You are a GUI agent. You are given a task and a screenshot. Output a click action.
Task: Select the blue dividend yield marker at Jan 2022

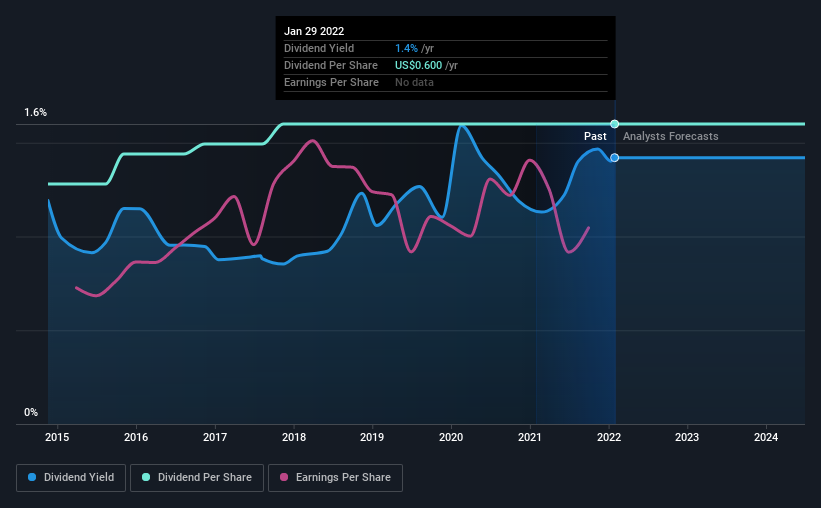pyautogui.click(x=615, y=158)
